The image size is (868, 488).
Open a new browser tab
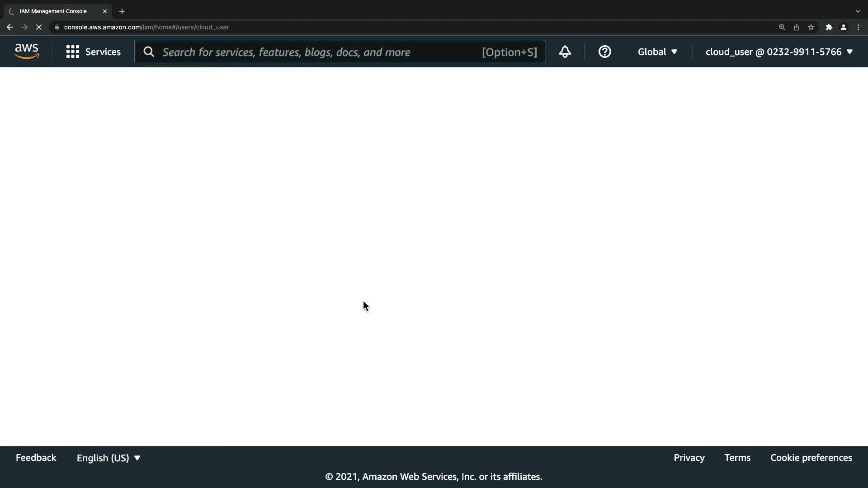122,11
